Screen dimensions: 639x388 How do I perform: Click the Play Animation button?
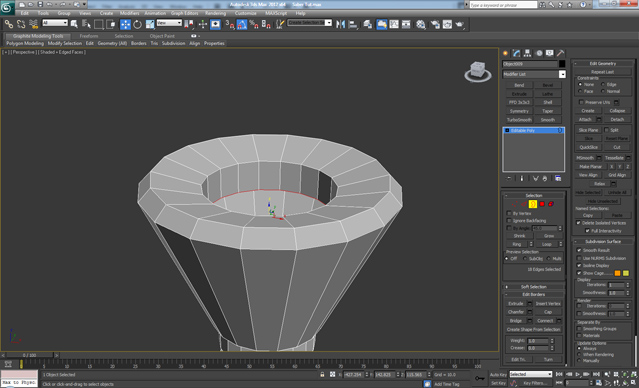point(578,374)
